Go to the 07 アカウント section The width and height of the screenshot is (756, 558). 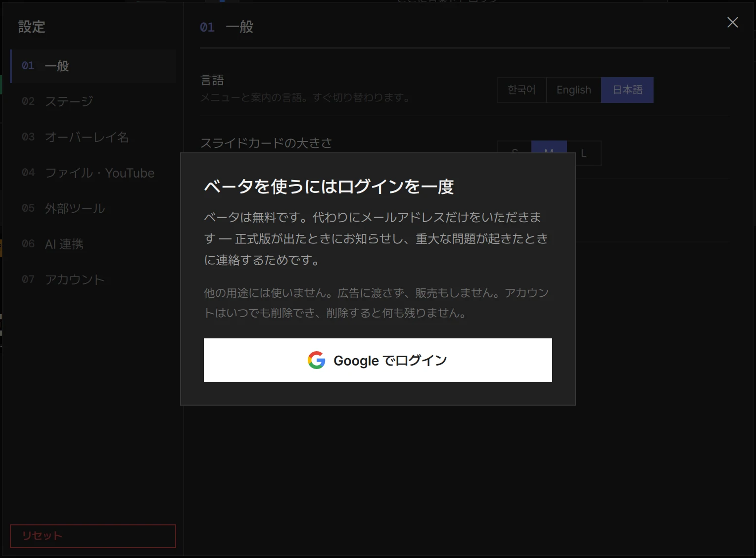point(93,279)
